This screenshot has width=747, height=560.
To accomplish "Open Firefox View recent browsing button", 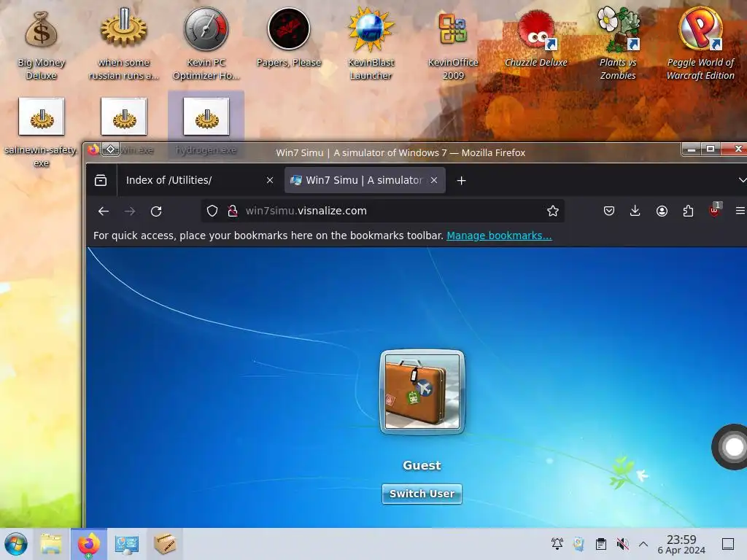I will pyautogui.click(x=101, y=181).
